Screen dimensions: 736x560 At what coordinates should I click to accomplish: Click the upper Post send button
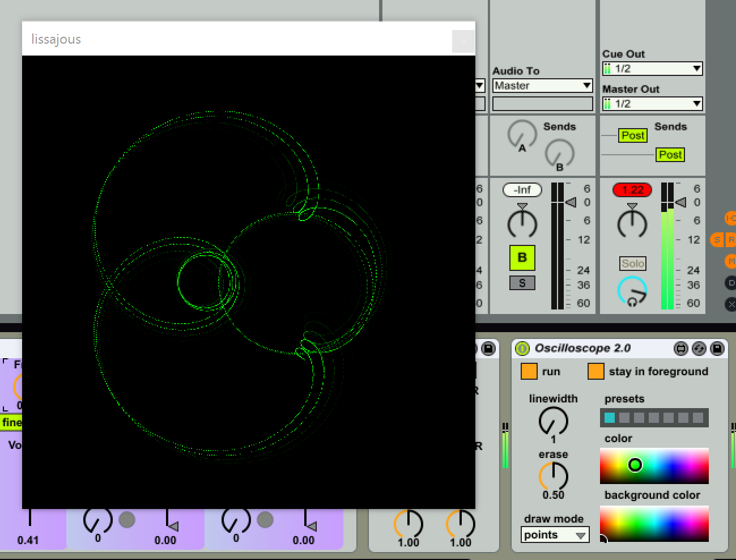(632, 135)
